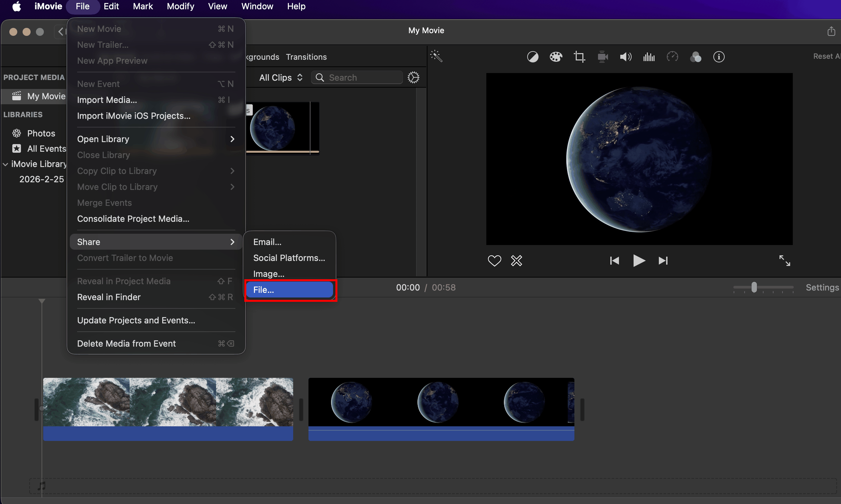841x504 pixels.
Task: Click the Settings button above the timeline
Action: tap(822, 287)
